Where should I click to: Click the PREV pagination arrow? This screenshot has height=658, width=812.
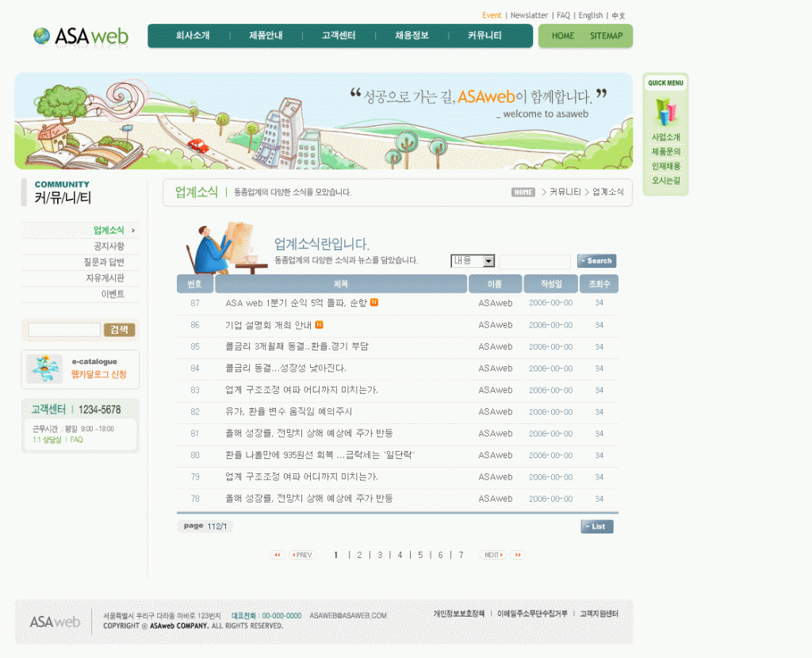[302, 555]
